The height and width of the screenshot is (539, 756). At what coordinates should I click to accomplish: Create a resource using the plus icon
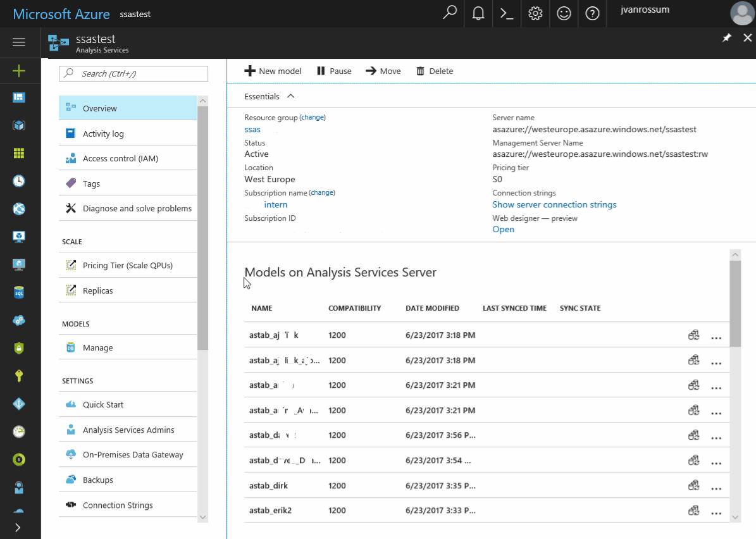pos(20,70)
